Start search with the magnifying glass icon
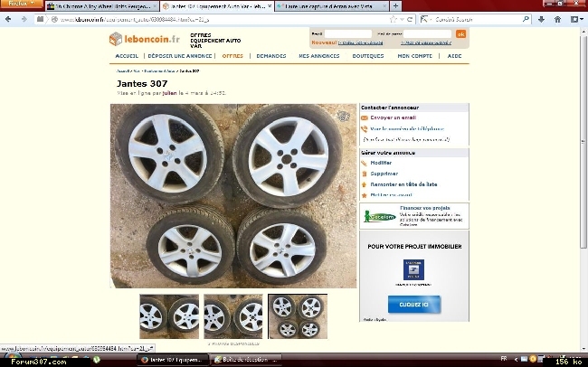This screenshot has width=588, height=367. pyautogui.click(x=526, y=19)
